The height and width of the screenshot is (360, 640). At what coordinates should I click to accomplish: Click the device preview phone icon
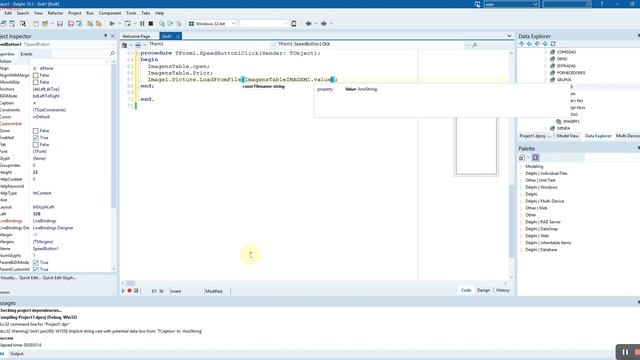point(293,24)
